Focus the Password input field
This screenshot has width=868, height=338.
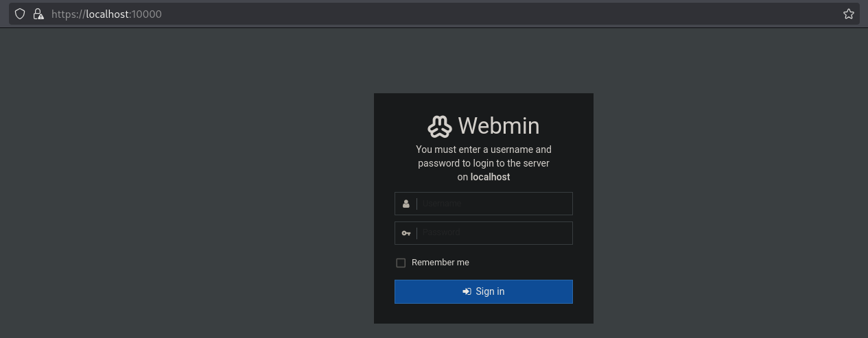click(x=494, y=233)
